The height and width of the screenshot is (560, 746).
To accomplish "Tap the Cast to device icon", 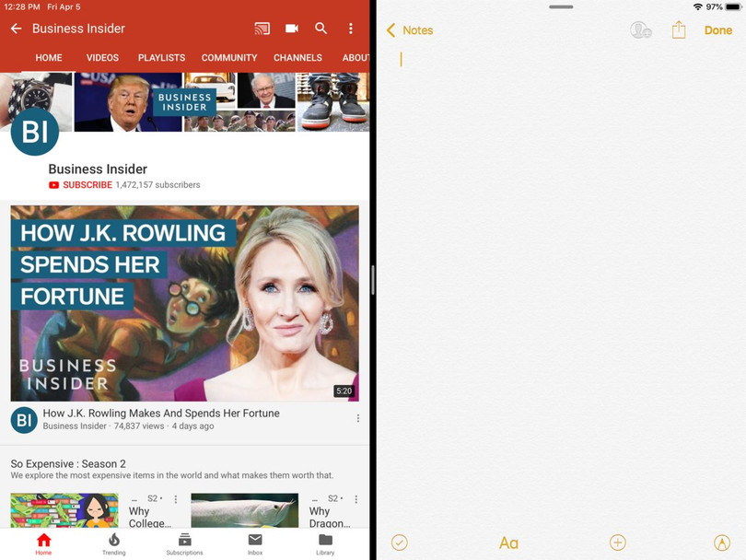I will pyautogui.click(x=262, y=29).
